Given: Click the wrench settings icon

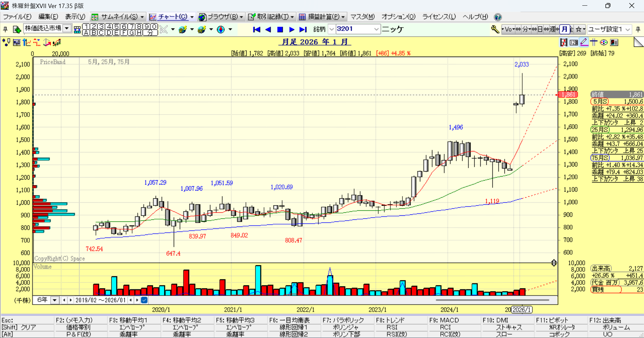Looking at the screenshot, I should click(495, 29).
